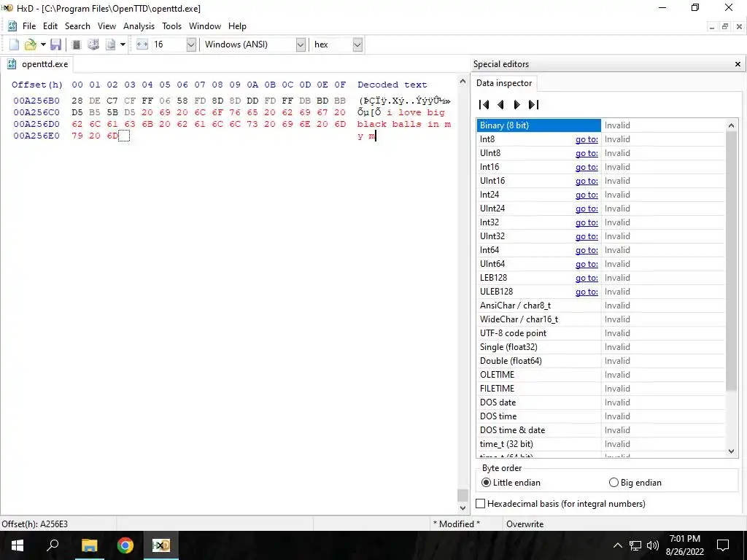Choose Big endian byte order
The height and width of the screenshot is (560, 747).
635,483
